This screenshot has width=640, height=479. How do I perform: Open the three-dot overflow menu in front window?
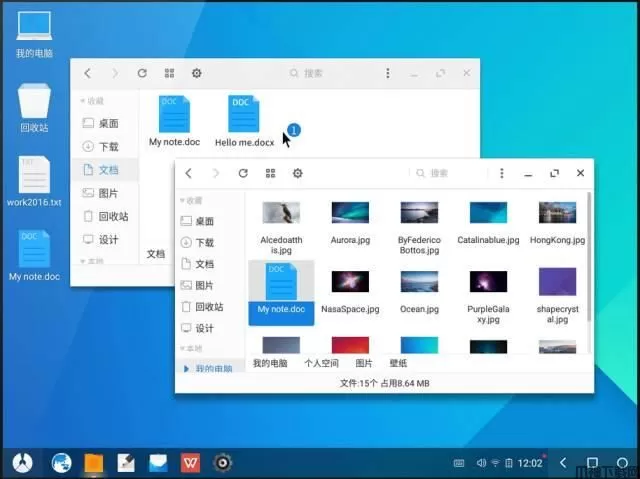click(502, 173)
